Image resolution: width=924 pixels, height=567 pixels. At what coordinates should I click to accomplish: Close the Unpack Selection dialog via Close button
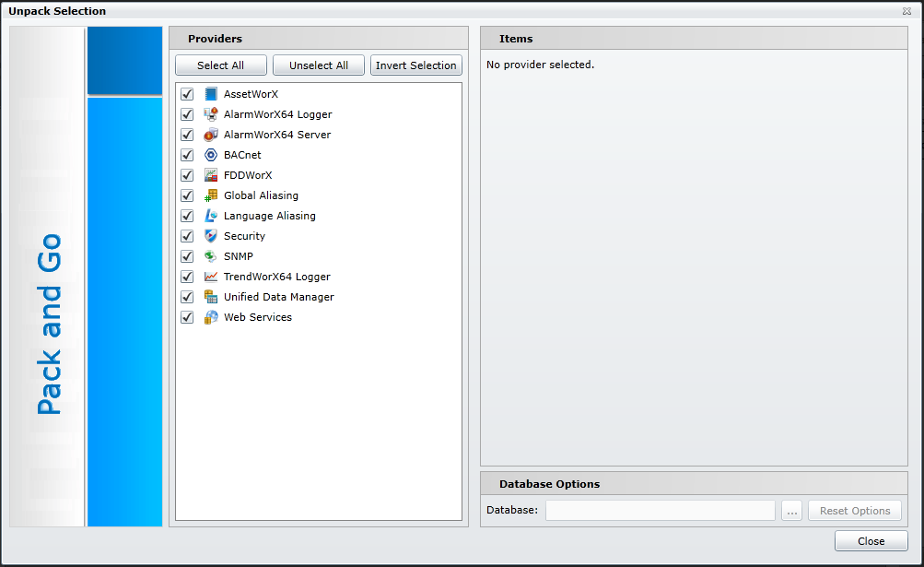tap(871, 541)
